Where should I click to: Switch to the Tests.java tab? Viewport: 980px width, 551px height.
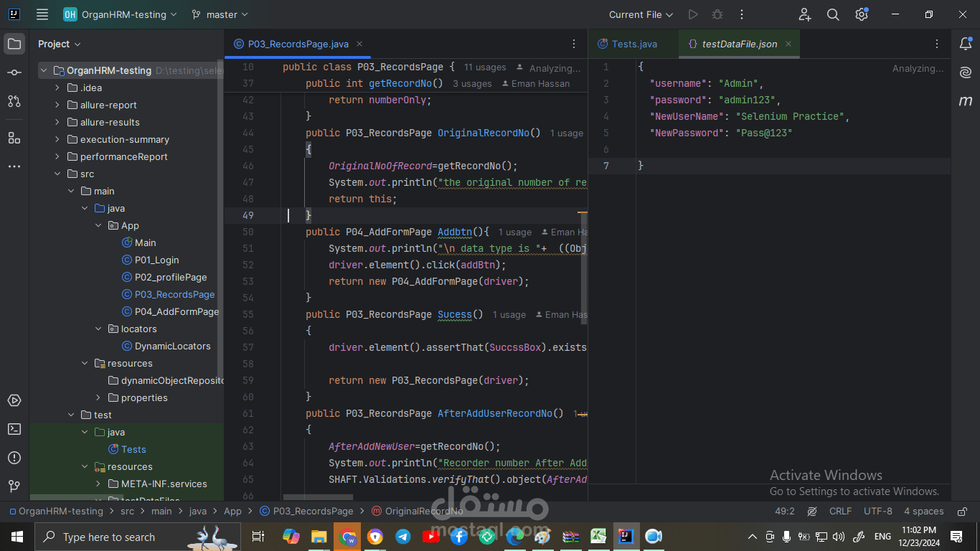633,44
